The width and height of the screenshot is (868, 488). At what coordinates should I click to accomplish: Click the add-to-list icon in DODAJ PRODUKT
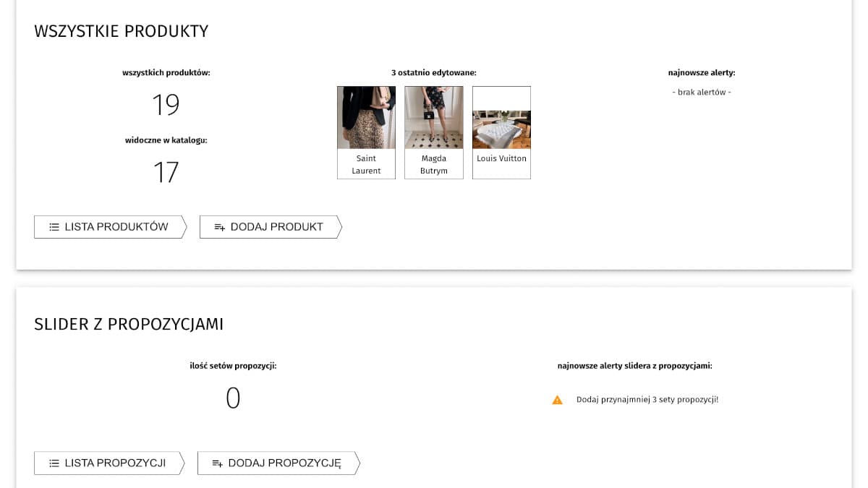click(x=218, y=227)
